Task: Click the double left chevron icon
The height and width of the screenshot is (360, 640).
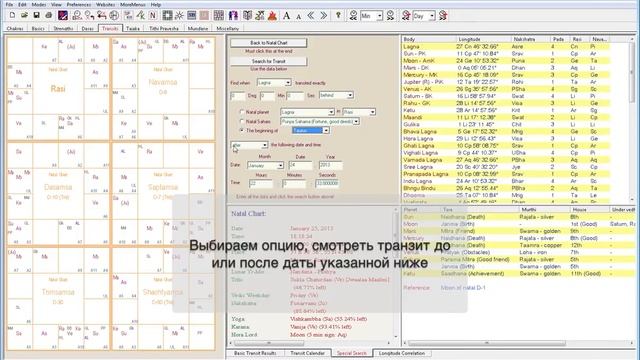Action: (x=311, y=16)
